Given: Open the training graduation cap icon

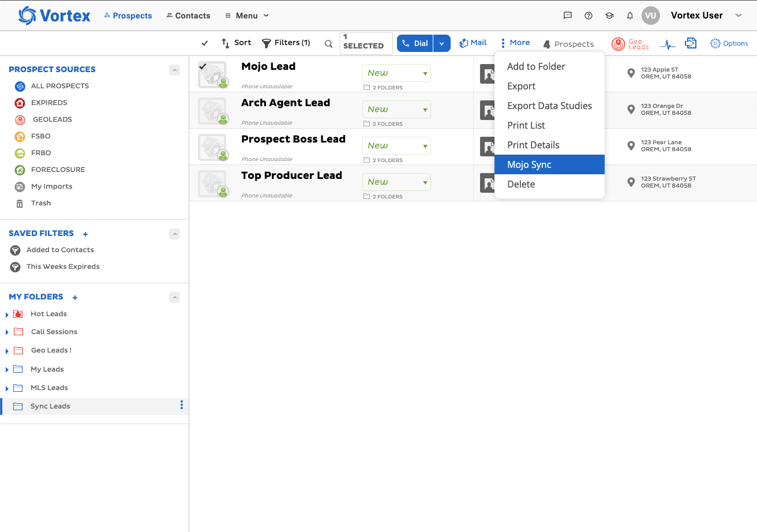Looking at the screenshot, I should click(x=609, y=16).
